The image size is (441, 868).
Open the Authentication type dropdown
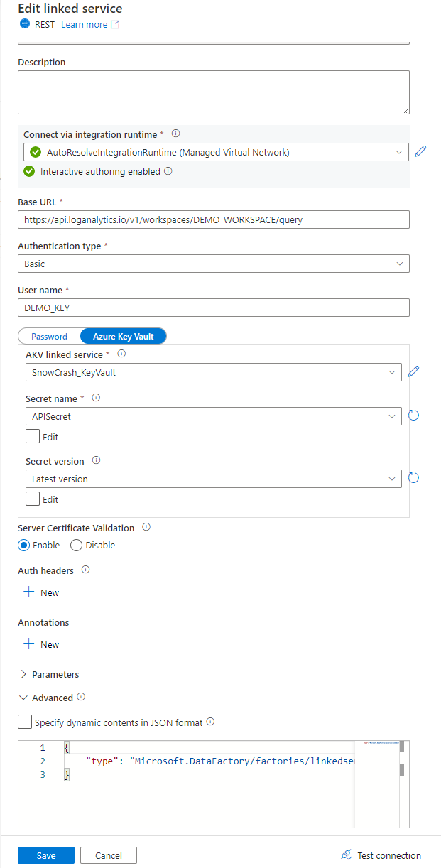click(214, 264)
